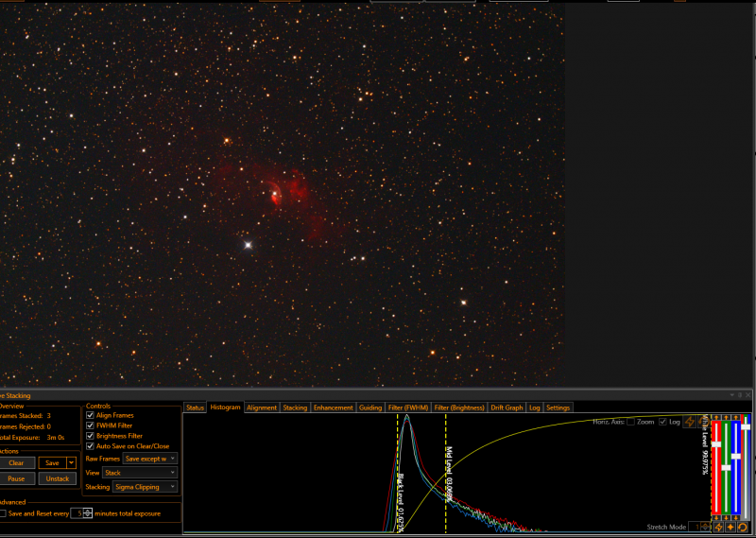This screenshot has width=756, height=538.
Task: Open the Settings tab
Action: pyautogui.click(x=558, y=408)
